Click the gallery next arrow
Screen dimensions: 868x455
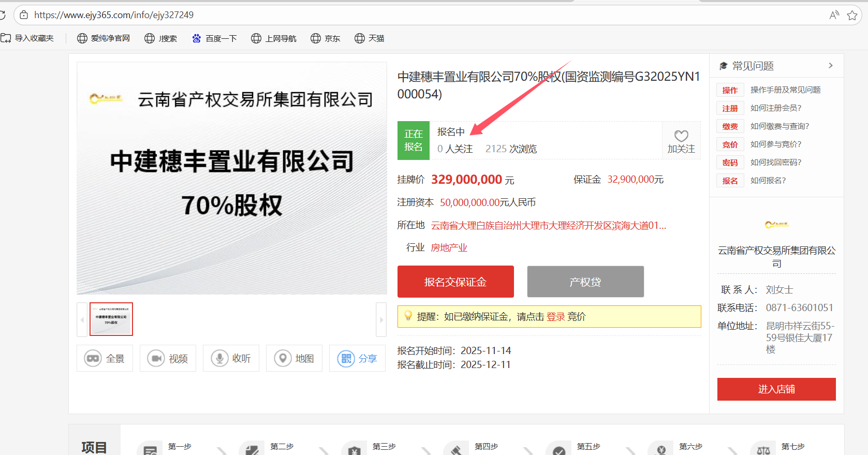(381, 319)
